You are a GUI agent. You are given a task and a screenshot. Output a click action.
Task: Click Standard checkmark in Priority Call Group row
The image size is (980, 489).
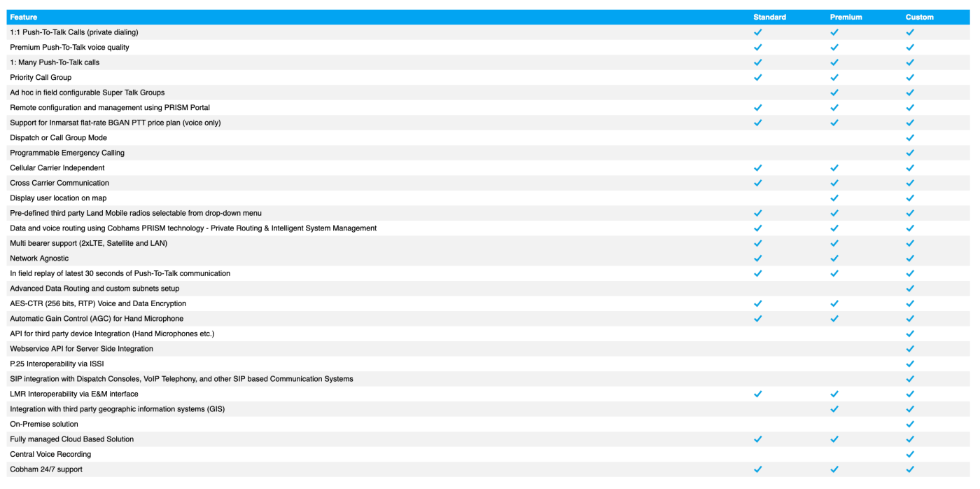pos(757,78)
